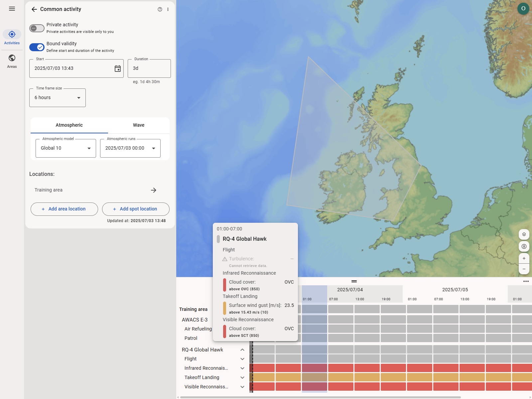Click the red Infrared Reconnaissance cell at 07:00 on 07/04

[x=341, y=368]
